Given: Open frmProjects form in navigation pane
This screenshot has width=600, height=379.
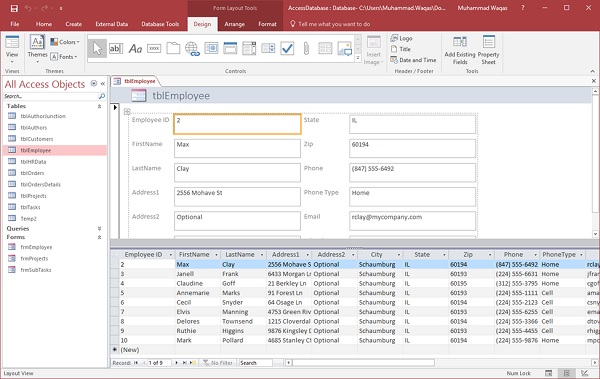Looking at the screenshot, I should [x=34, y=259].
